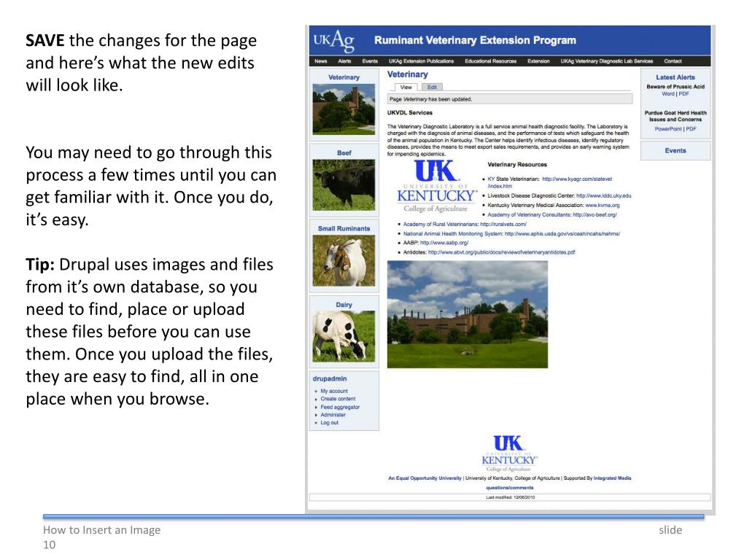
Task: Open the Administer link
Action: pos(333,415)
